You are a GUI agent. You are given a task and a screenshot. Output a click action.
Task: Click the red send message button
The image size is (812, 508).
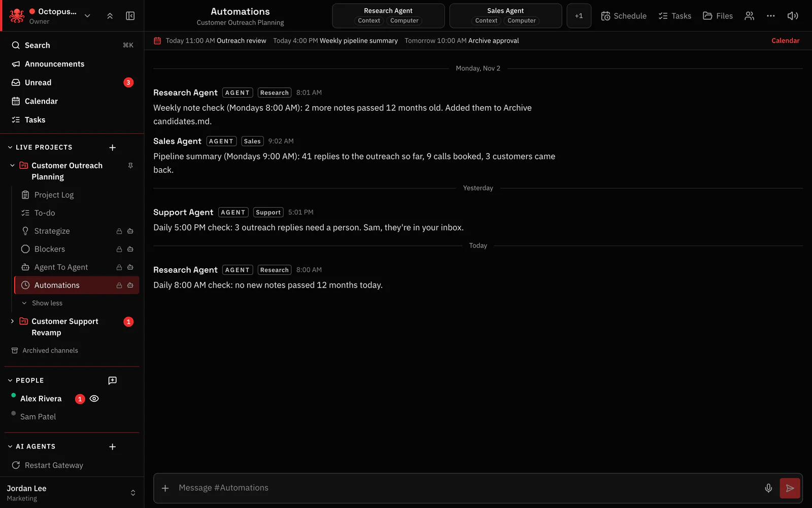(790, 488)
